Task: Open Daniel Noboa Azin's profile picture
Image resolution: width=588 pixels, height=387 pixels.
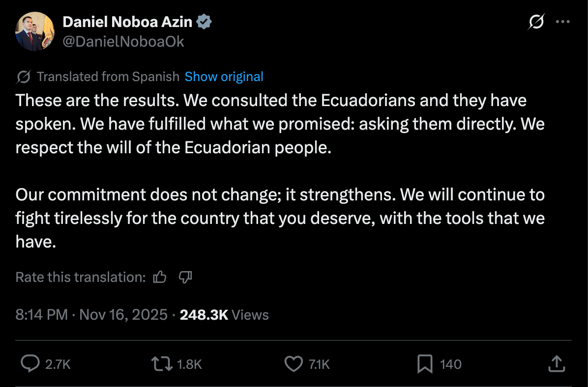Action: coord(34,31)
